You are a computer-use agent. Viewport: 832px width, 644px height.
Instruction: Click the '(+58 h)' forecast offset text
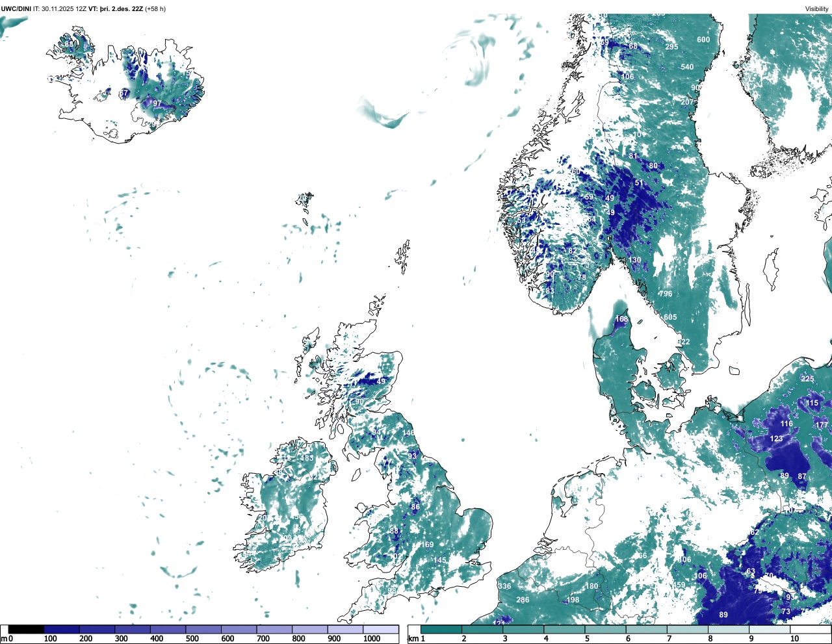[155, 8]
